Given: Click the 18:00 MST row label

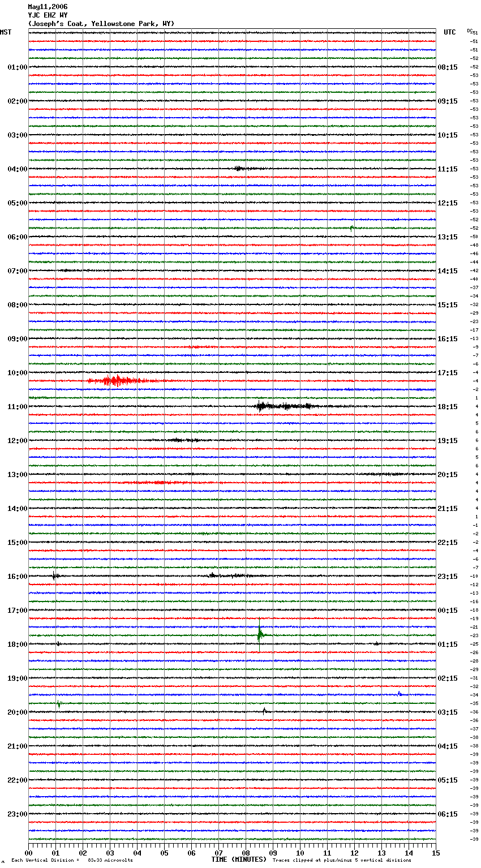Looking at the screenshot, I should [x=17, y=644].
